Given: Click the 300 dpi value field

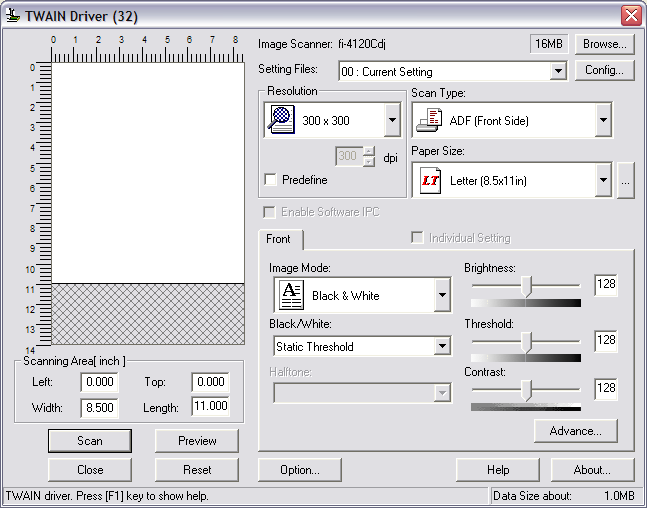Looking at the screenshot, I should click(x=349, y=156).
